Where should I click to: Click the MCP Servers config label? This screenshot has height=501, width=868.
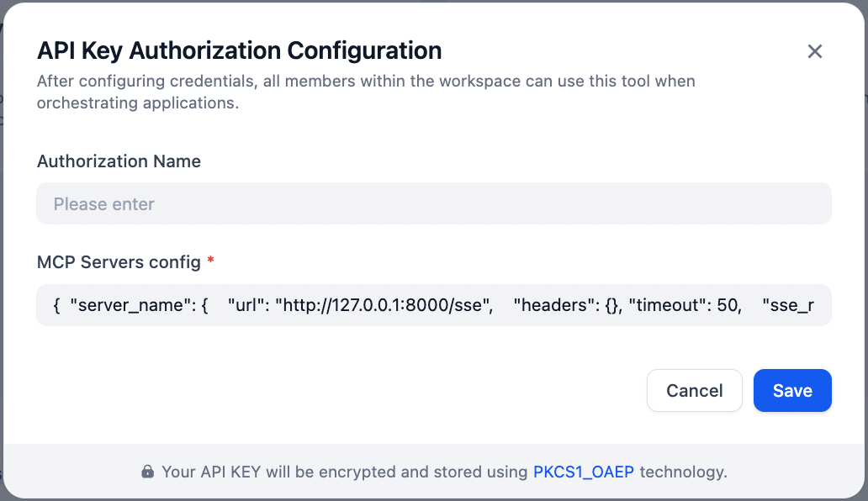point(119,261)
